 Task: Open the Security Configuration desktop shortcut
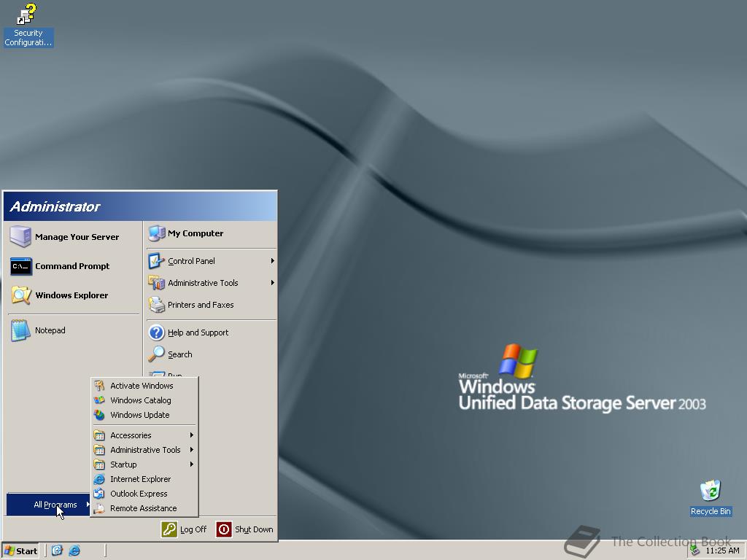[x=28, y=15]
